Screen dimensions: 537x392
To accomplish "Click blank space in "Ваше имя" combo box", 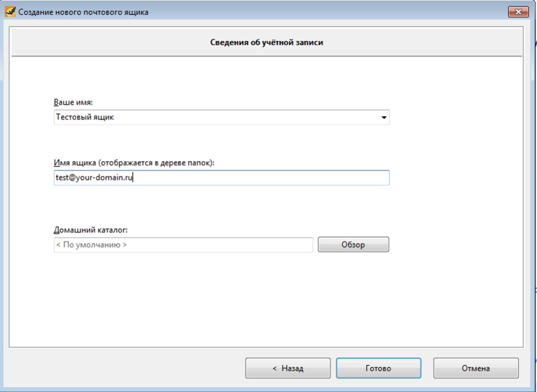I will click(255, 117).
